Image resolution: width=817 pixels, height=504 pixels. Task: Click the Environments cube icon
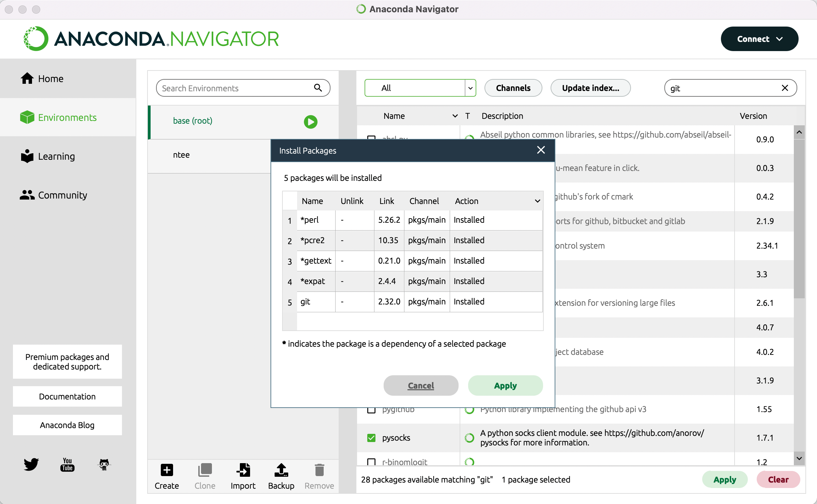(27, 117)
